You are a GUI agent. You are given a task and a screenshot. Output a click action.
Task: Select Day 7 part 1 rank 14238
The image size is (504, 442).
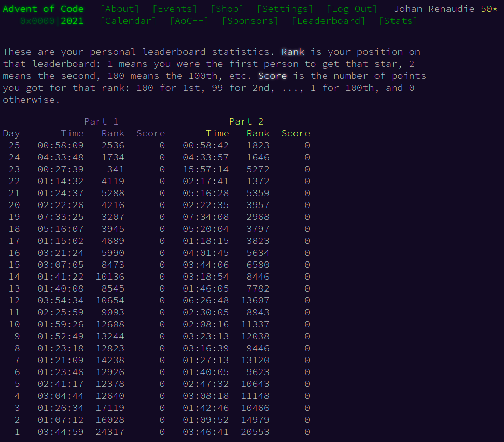point(110,360)
